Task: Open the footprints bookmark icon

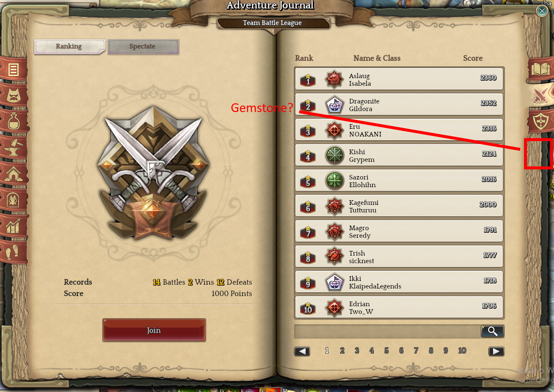Action: [14, 252]
